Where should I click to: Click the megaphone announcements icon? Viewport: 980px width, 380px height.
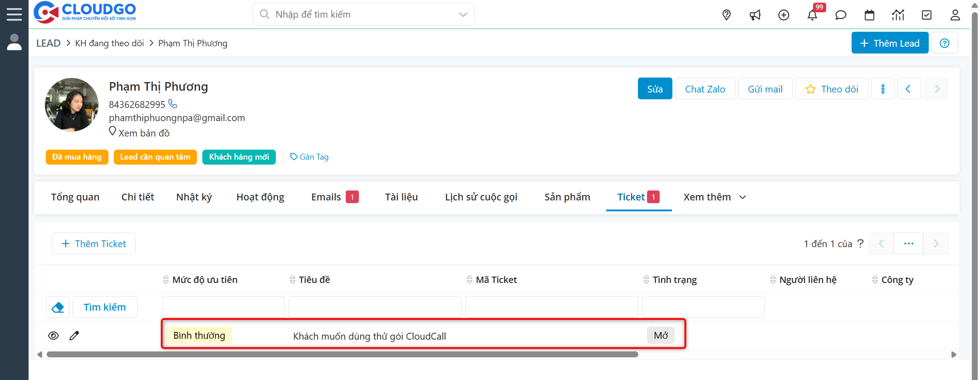point(755,15)
